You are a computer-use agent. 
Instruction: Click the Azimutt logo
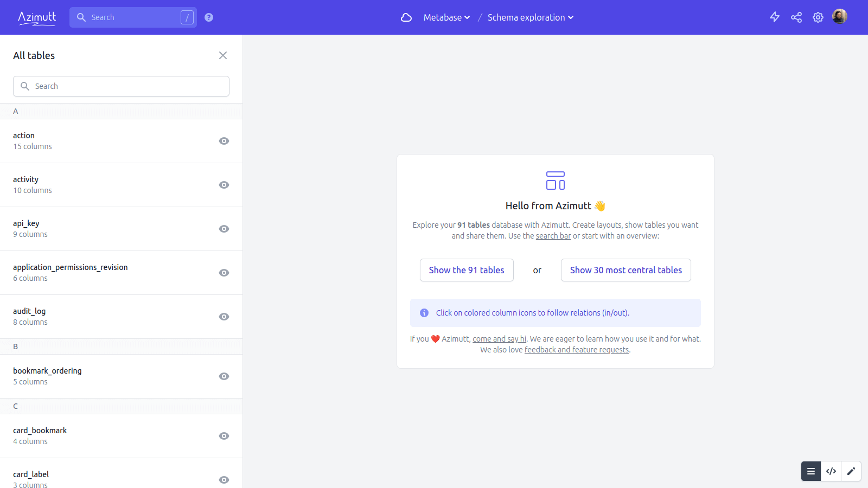pos(37,17)
